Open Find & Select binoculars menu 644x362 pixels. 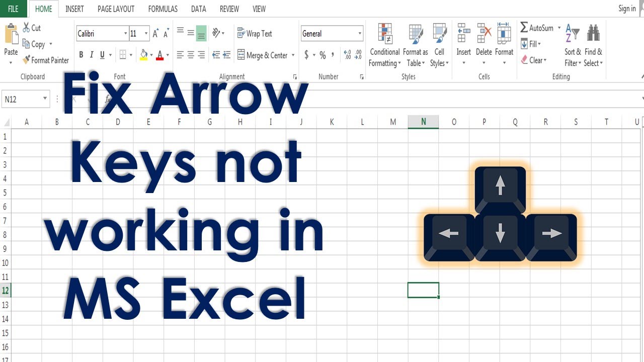tap(593, 45)
